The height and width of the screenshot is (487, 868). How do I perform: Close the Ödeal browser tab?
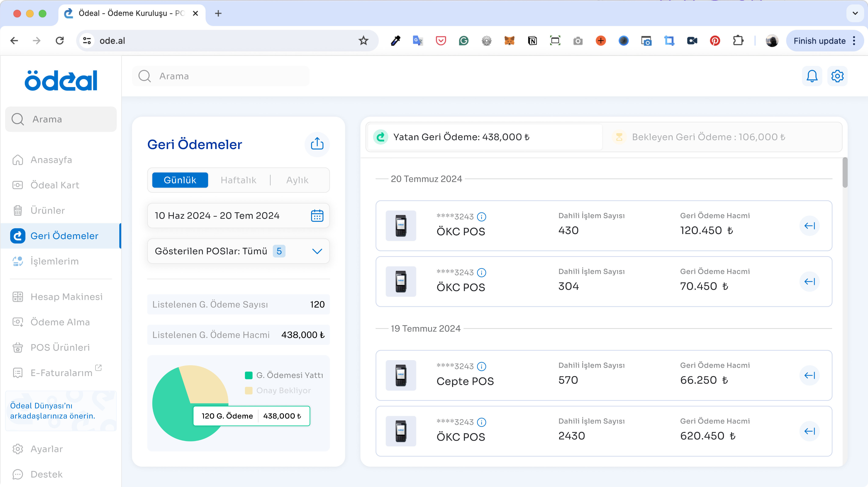(x=195, y=14)
